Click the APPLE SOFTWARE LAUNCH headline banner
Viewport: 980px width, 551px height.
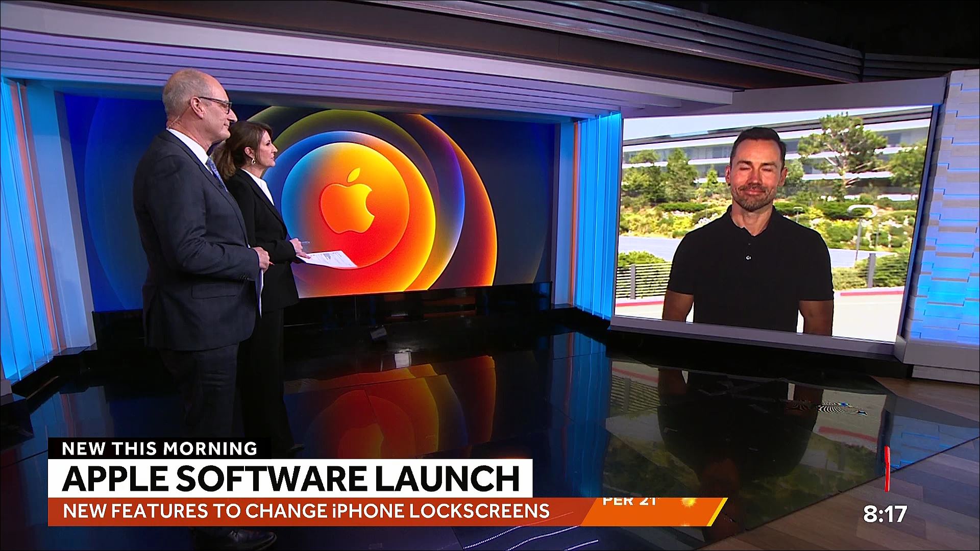click(290, 478)
